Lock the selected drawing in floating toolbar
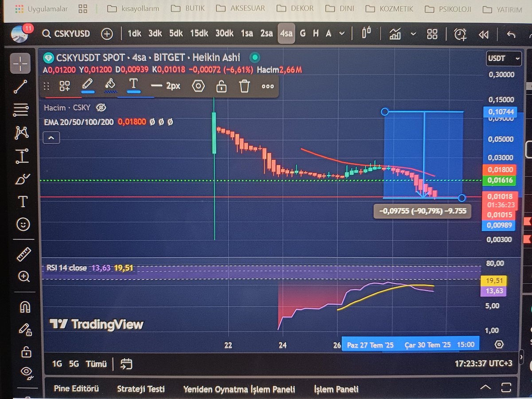The height and width of the screenshot is (399, 532). pyautogui.click(x=221, y=86)
